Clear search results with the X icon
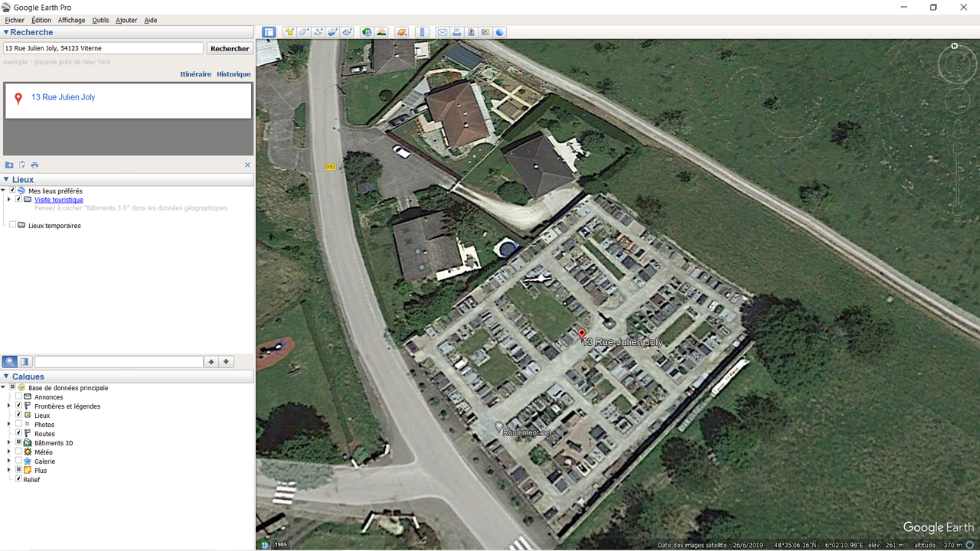The height and width of the screenshot is (551, 980). coord(247,165)
